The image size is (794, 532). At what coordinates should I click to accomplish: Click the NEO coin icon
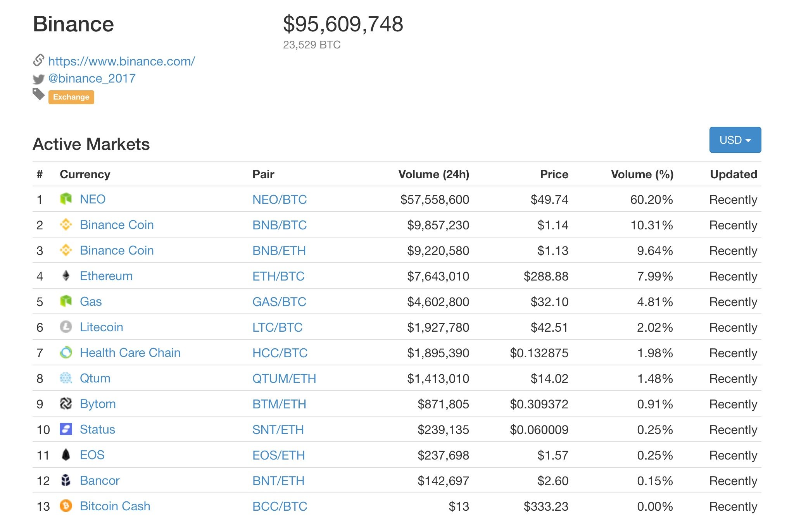pos(66,199)
